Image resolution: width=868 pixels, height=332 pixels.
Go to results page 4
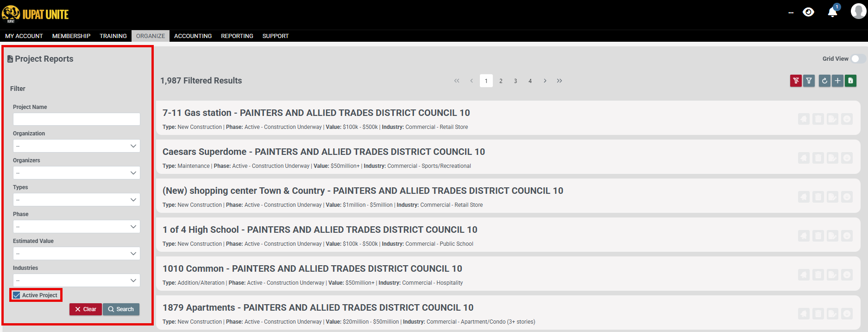(530, 81)
